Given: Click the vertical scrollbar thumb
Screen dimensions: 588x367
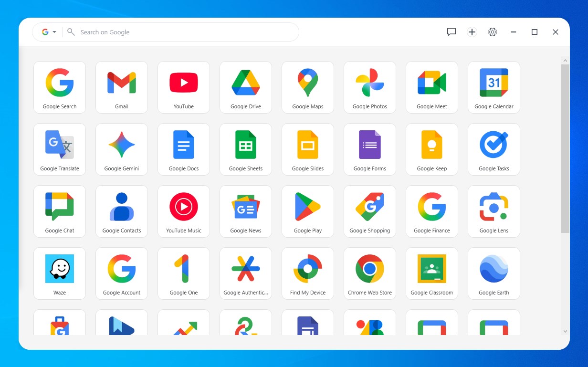Looking at the screenshot, I should coord(565,149).
